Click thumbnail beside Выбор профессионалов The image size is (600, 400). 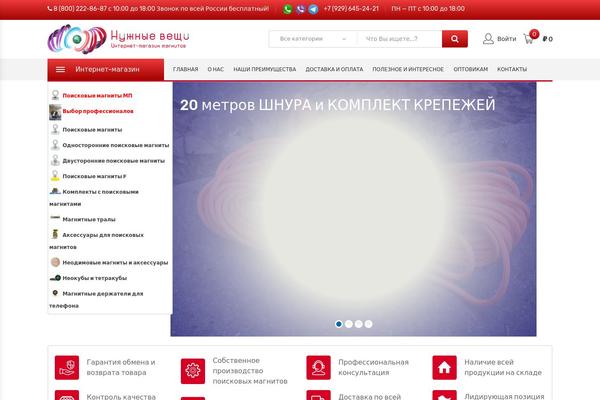55,112
